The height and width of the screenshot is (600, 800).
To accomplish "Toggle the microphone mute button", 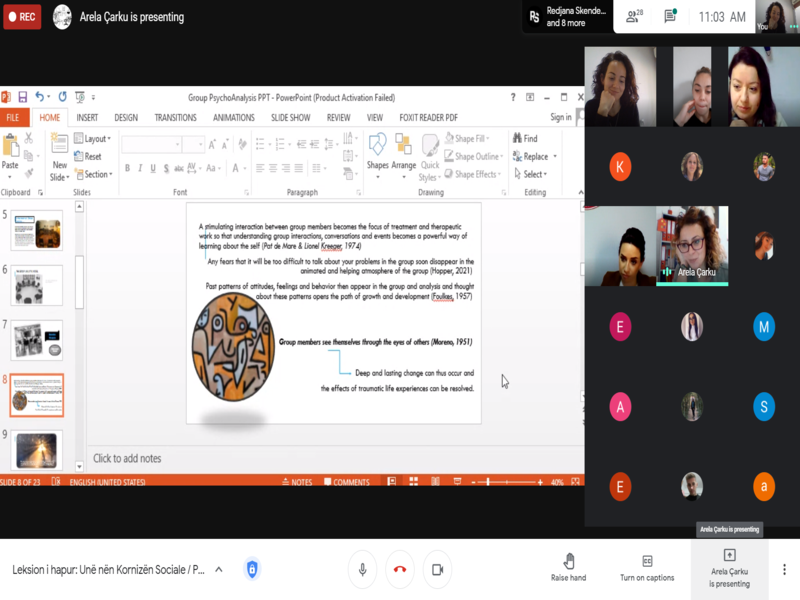I will point(362,569).
